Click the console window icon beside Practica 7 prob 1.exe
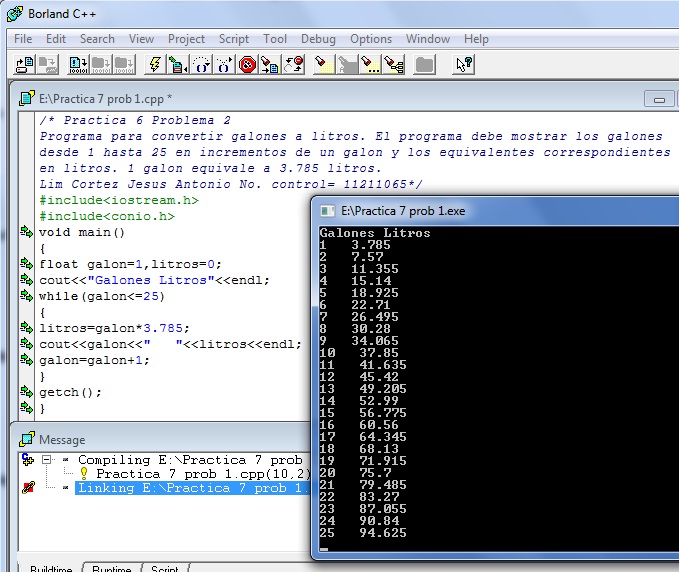This screenshot has height=572, width=679. tap(327, 211)
